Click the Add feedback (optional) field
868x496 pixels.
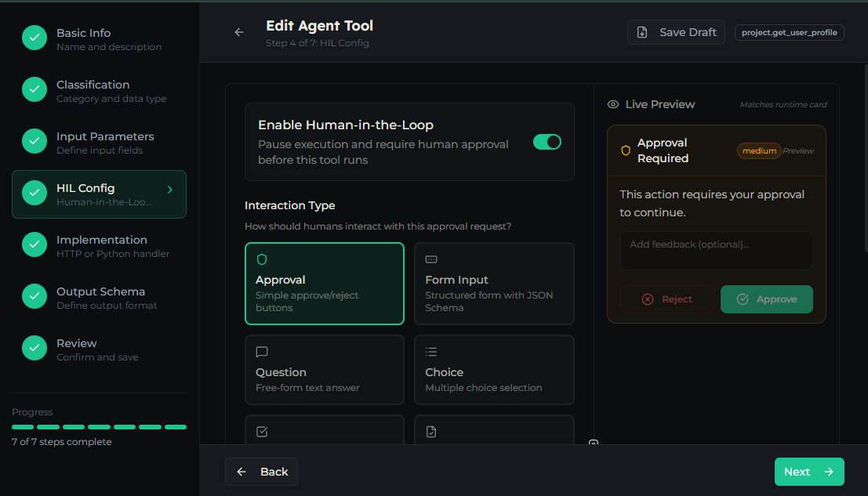[716, 251]
